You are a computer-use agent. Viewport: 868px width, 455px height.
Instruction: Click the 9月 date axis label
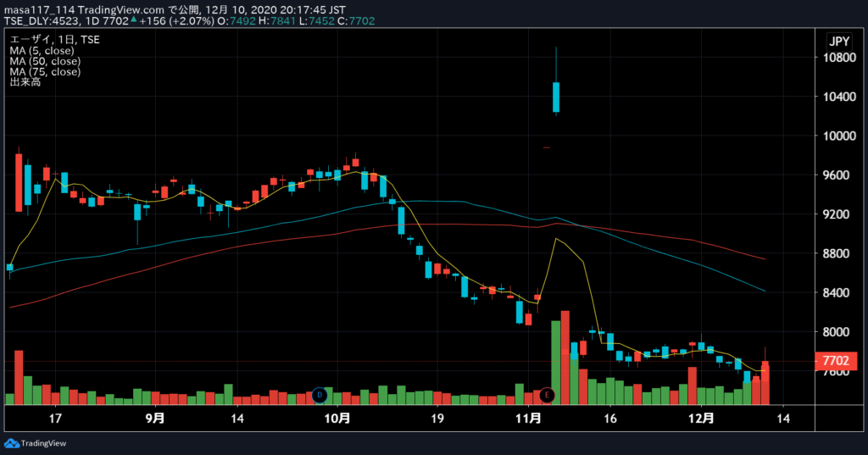[155, 418]
